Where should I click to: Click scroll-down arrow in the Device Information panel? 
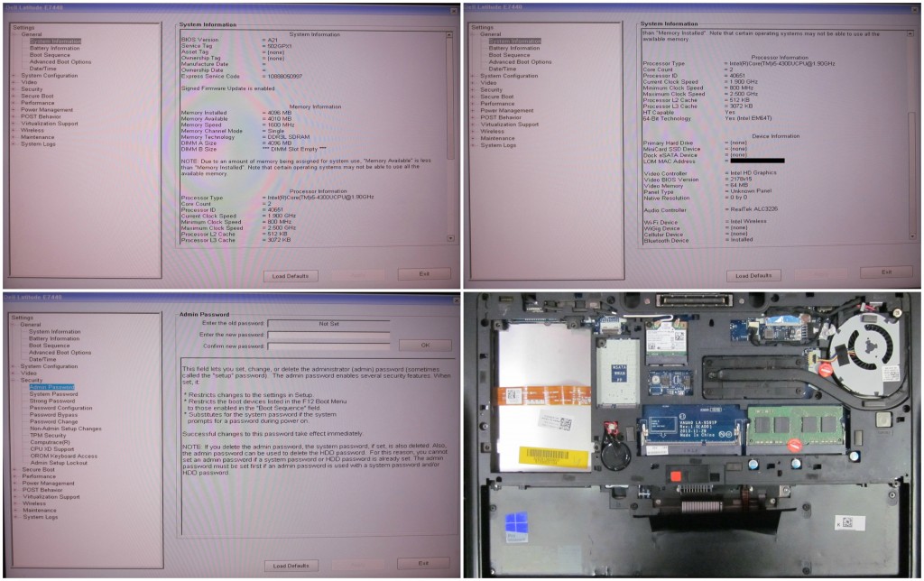(x=913, y=236)
